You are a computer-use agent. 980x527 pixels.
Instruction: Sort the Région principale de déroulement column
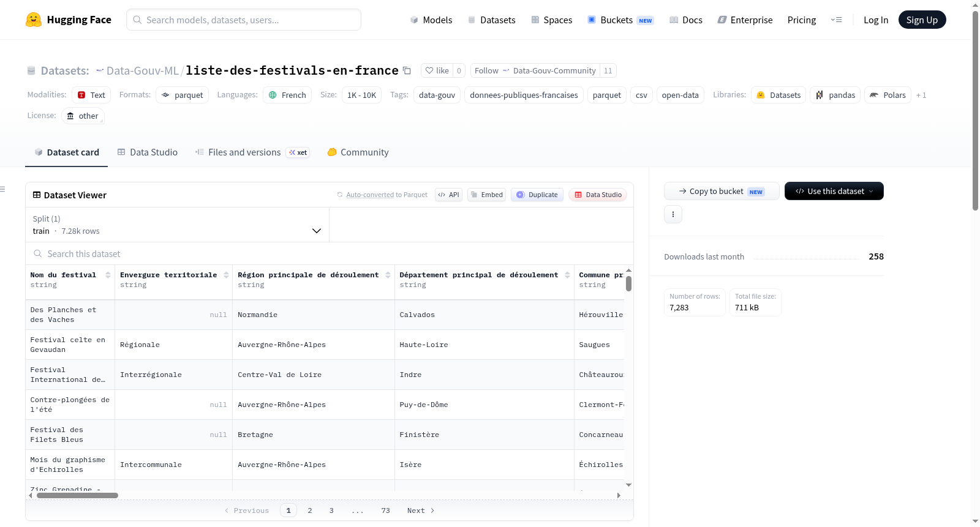click(388, 275)
